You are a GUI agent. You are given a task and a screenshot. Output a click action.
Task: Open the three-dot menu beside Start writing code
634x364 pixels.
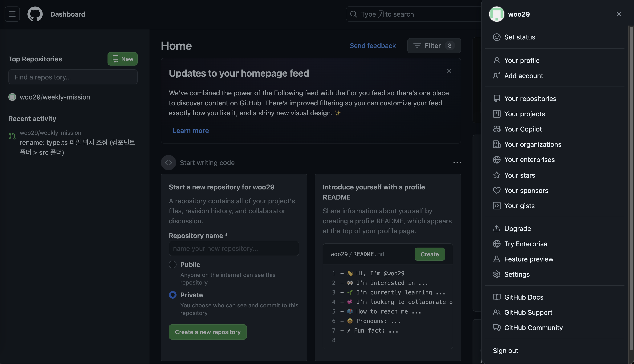pyautogui.click(x=457, y=163)
